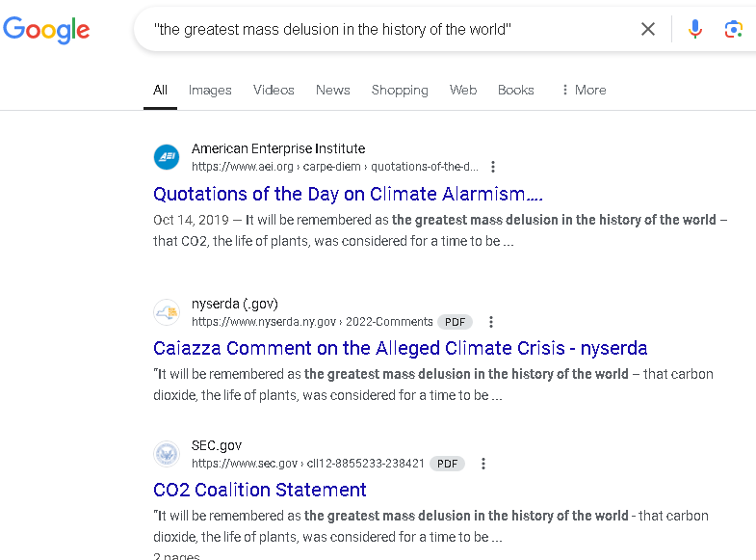Switch to the Videos tab
The width and height of the screenshot is (756, 560).
click(x=274, y=91)
